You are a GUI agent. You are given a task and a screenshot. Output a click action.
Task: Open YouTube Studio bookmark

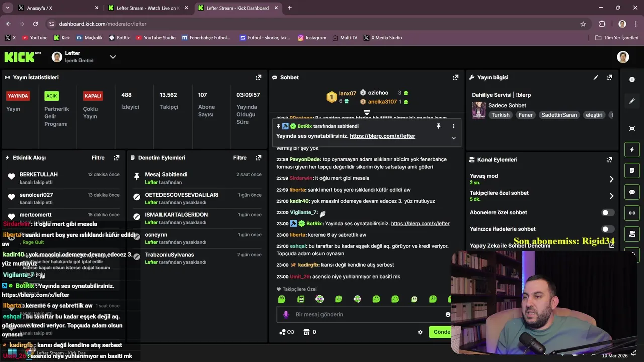[155, 38]
